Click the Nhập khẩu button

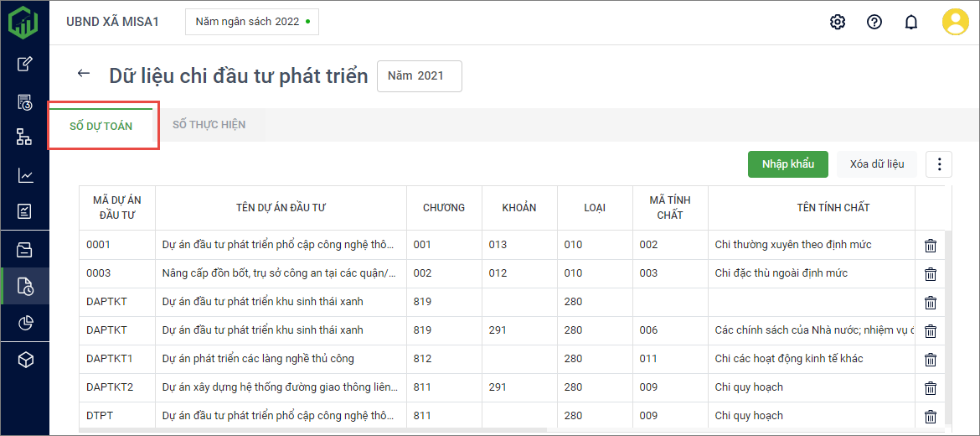coord(787,164)
